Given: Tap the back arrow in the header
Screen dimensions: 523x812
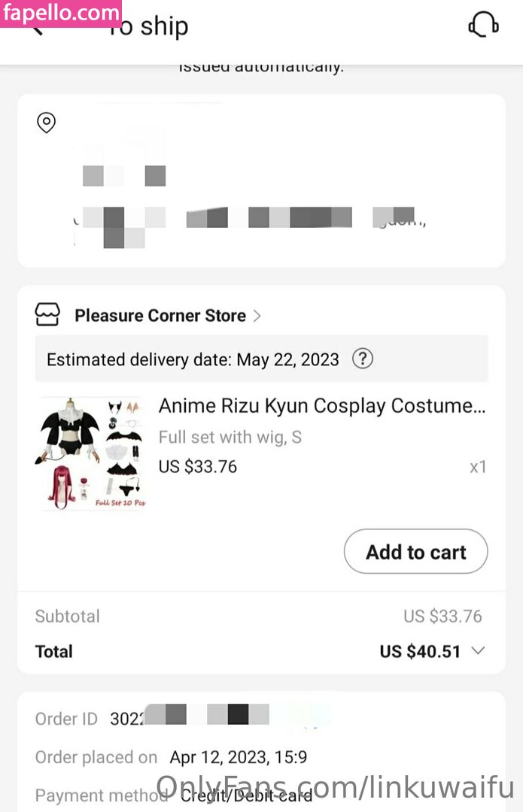Looking at the screenshot, I should [36, 30].
